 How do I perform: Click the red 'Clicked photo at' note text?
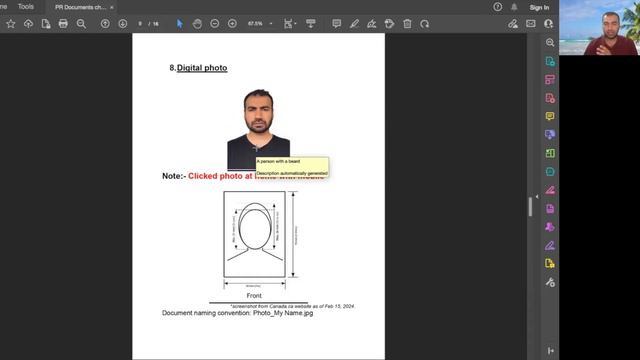220,176
